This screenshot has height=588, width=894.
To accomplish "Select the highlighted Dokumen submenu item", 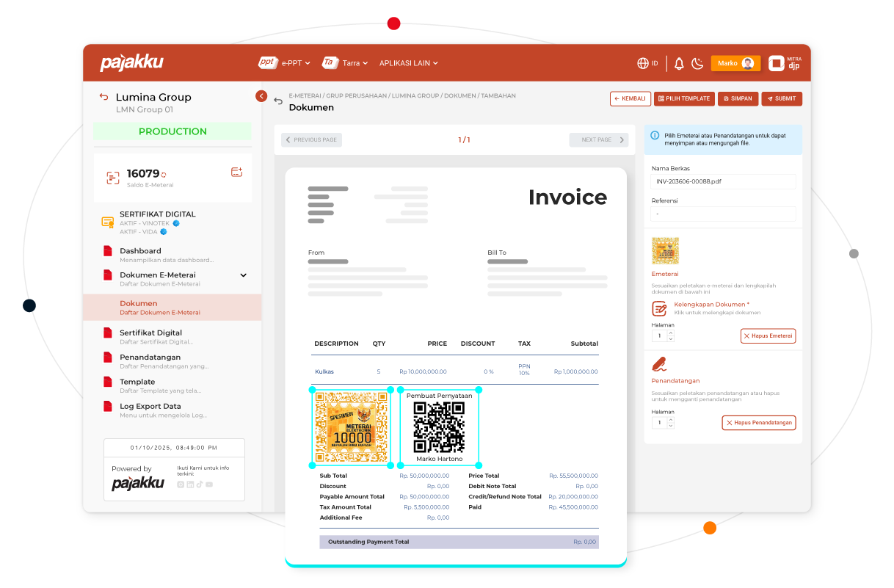I will (172, 308).
